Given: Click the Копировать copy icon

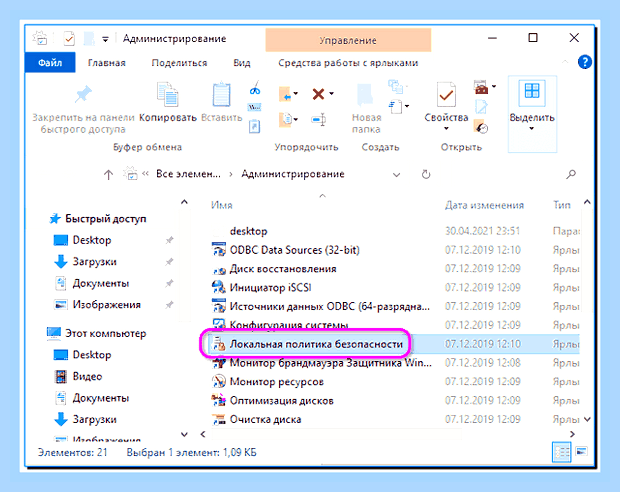Looking at the screenshot, I should tap(168, 94).
